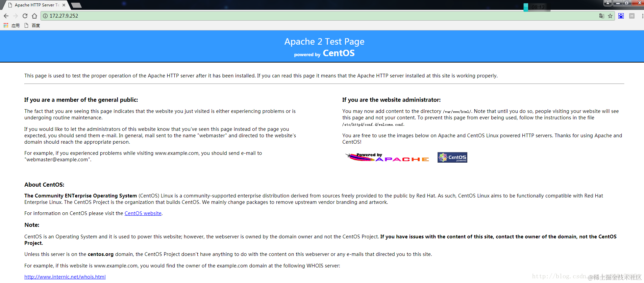
Task: Click the gray H extension icon
Action: [632, 16]
